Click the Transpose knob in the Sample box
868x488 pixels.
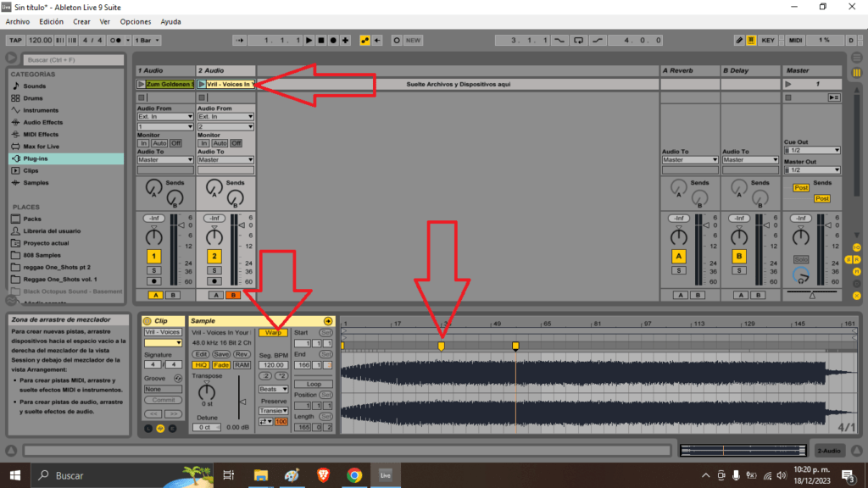pos(207,392)
